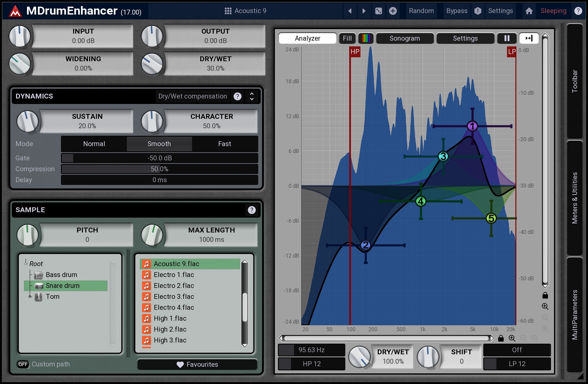Click the Compression slider bar

point(159,169)
